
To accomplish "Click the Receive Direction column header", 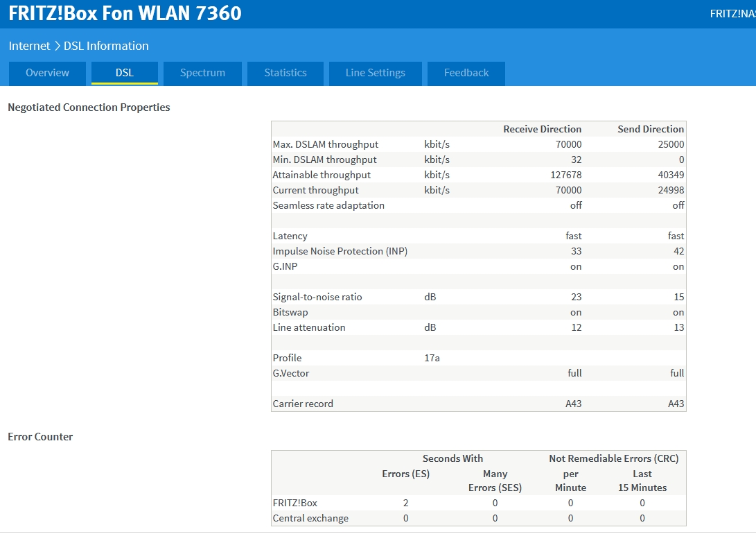I will point(542,129).
